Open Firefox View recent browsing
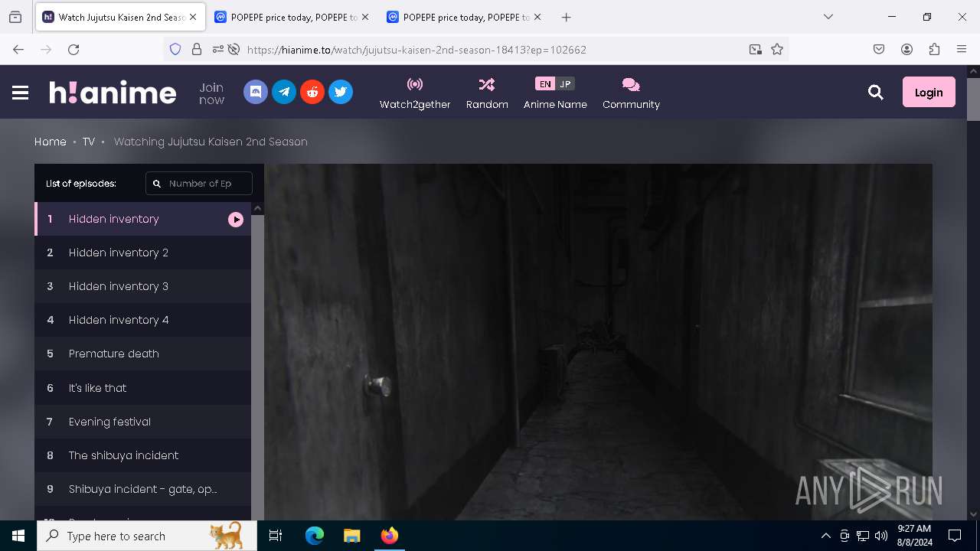This screenshot has height=551, width=980. (15, 17)
